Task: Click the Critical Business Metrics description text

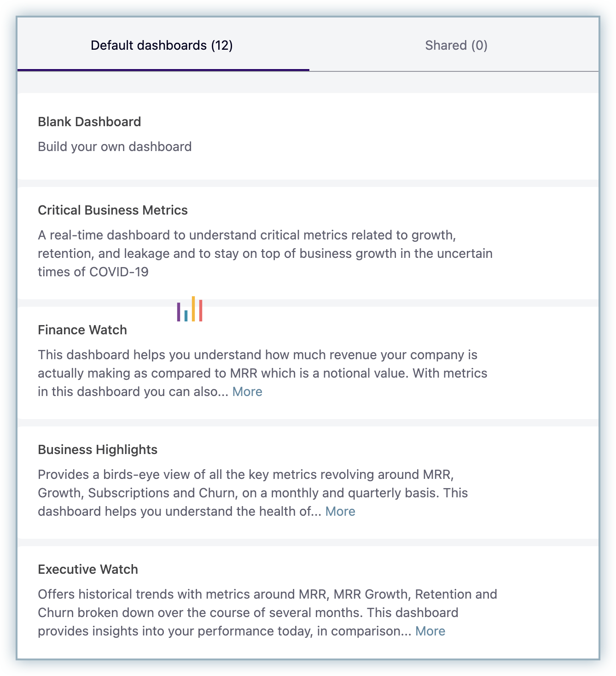Action: [x=265, y=253]
